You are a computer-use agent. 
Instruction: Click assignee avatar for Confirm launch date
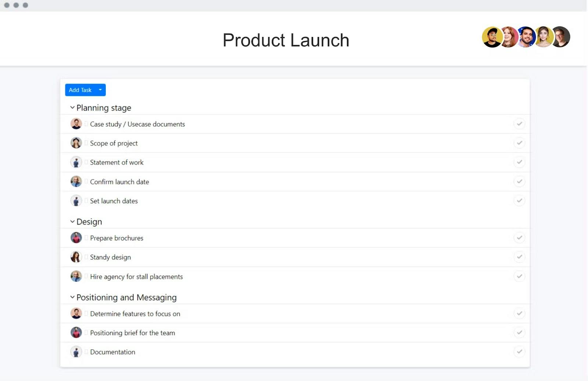pyautogui.click(x=76, y=181)
